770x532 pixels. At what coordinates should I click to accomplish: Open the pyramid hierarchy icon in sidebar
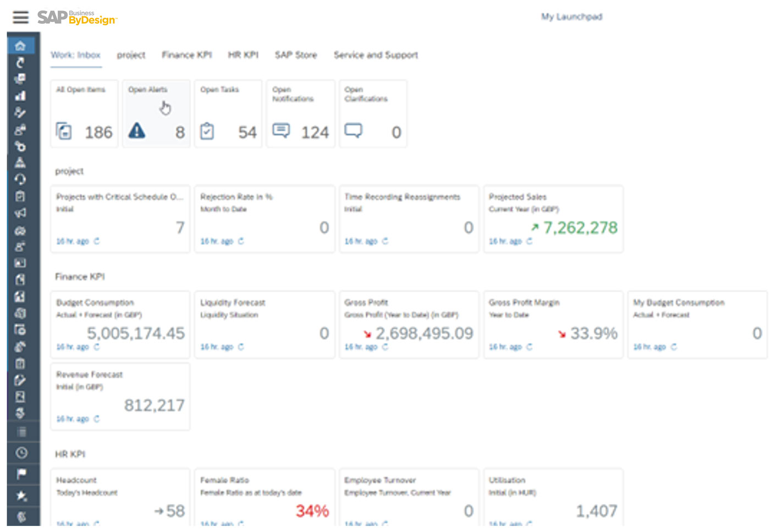(x=20, y=162)
